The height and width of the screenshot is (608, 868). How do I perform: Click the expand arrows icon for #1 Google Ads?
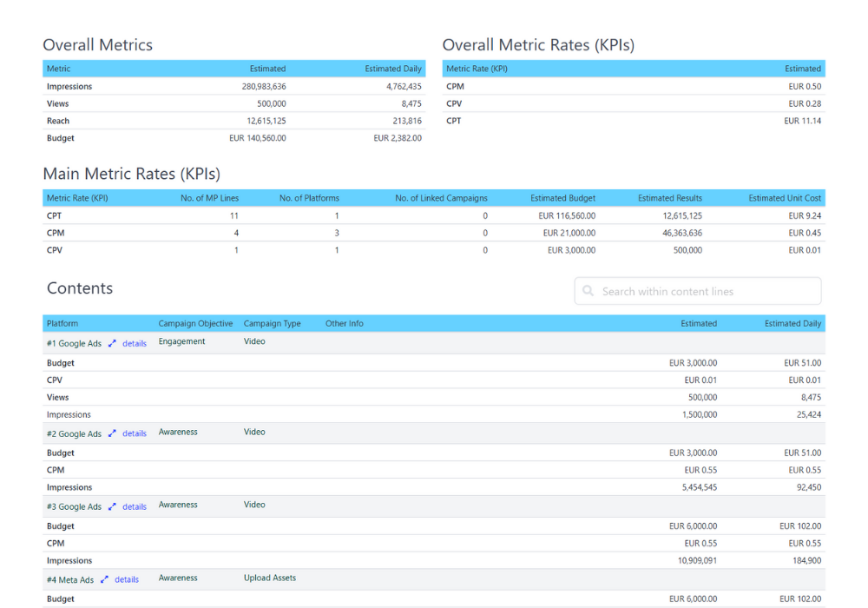[112, 343]
